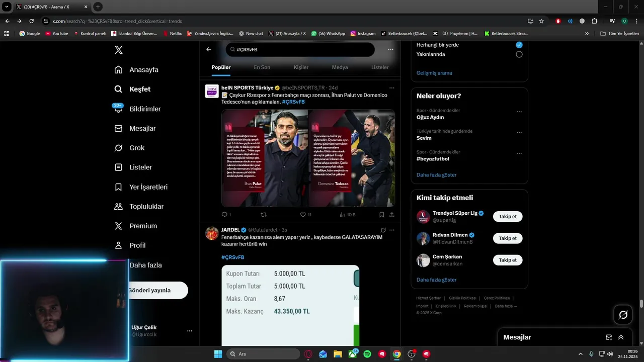Open options for #beyazfutbol trend
644x362 pixels.
pos(519,153)
